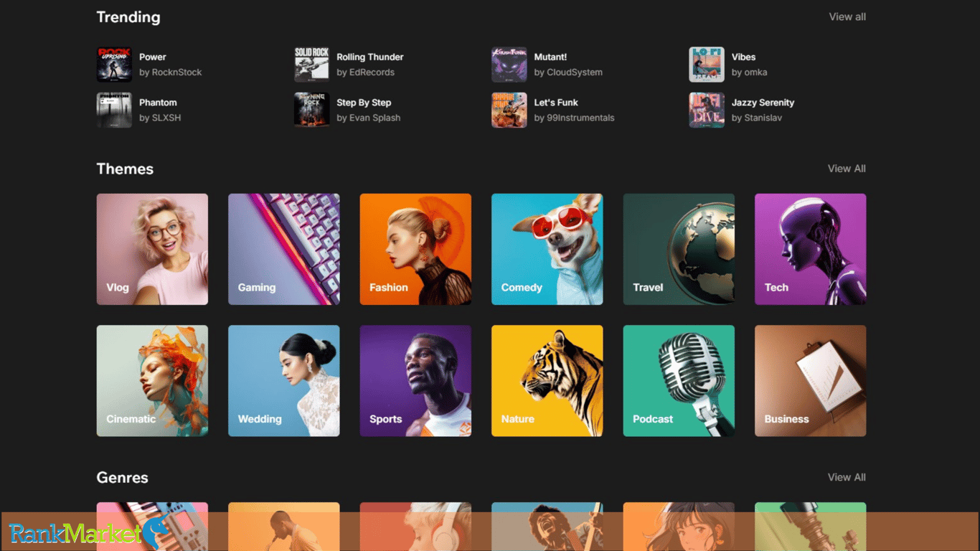Open the Travel theme card

679,249
